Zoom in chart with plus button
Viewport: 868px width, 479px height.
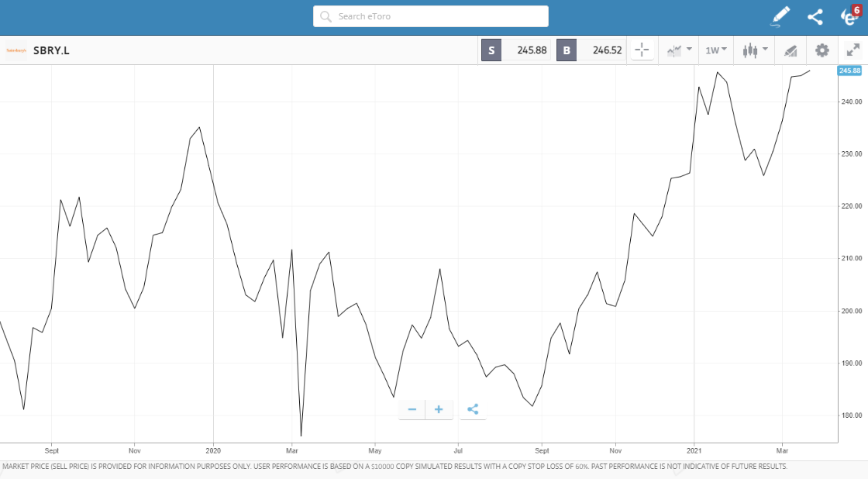(439, 409)
